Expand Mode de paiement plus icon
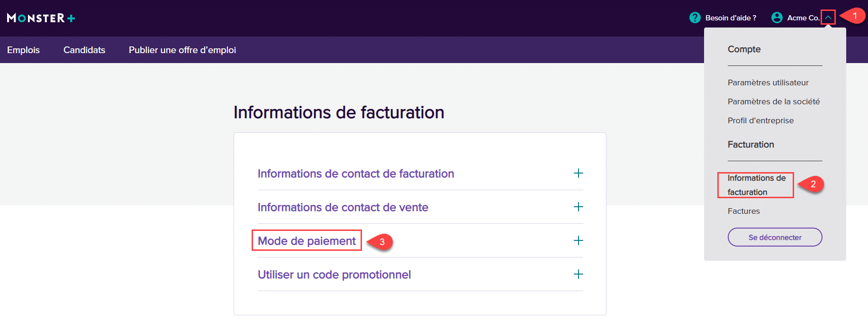 point(578,240)
